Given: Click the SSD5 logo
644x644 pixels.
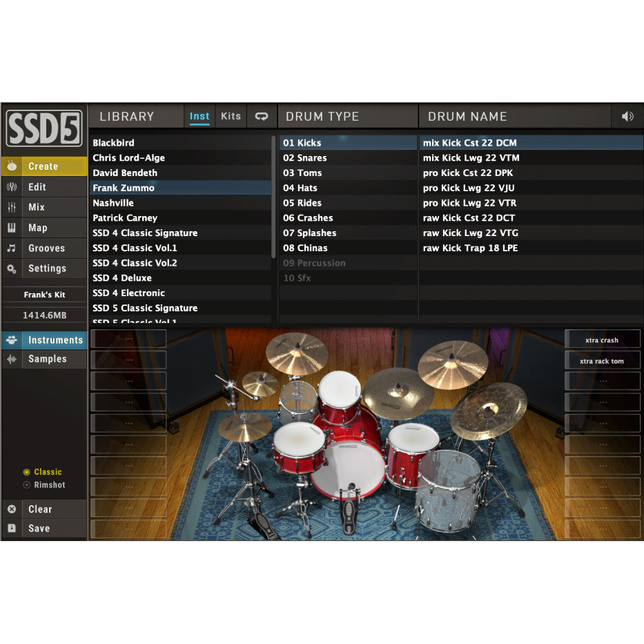Looking at the screenshot, I should [x=44, y=128].
